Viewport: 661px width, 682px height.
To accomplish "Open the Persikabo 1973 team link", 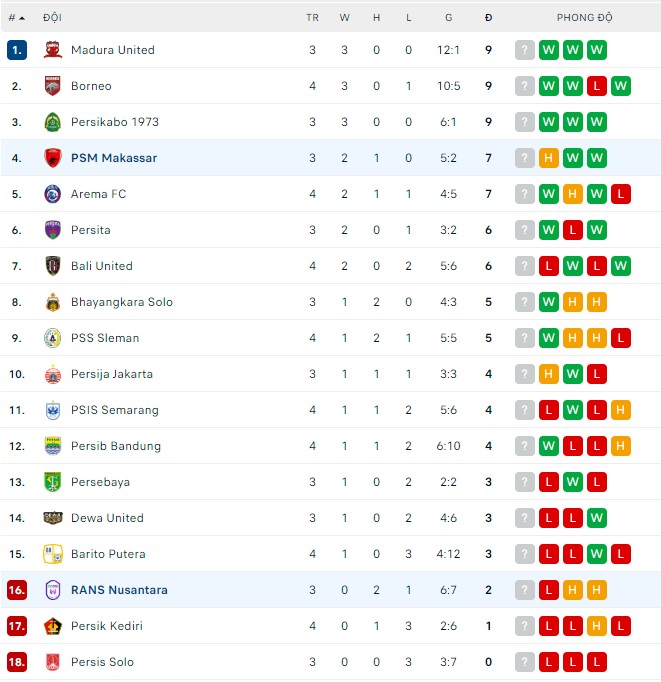I will coord(115,122).
